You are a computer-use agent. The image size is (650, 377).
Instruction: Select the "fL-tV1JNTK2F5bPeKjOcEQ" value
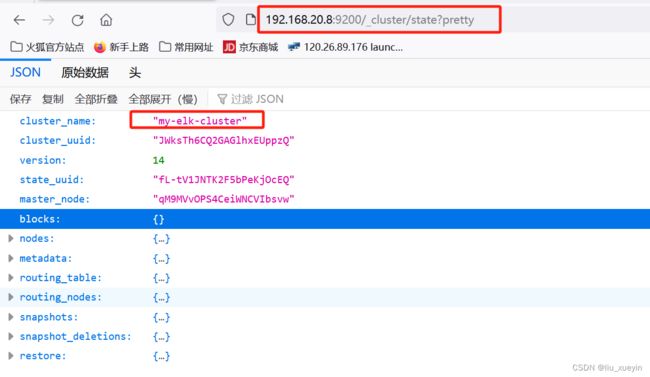[223, 180]
